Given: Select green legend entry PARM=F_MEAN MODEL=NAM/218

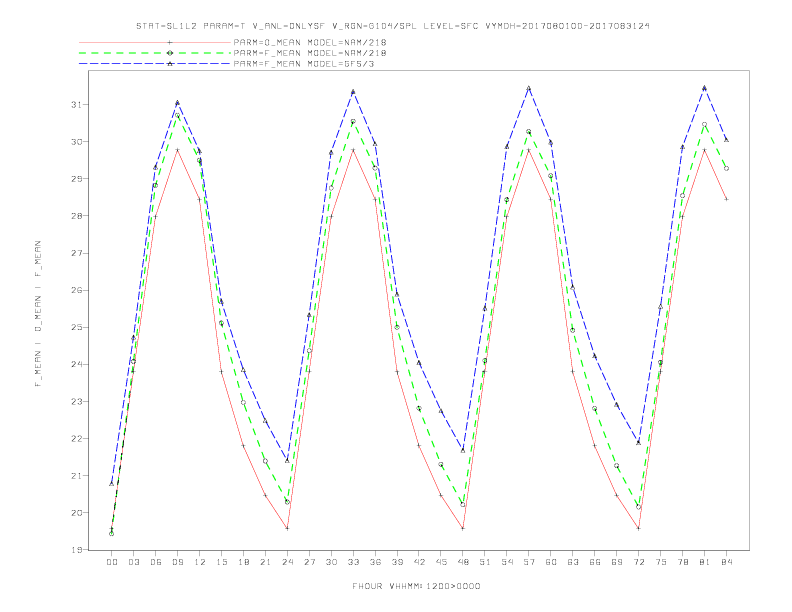Looking at the screenshot, I should tap(310, 53).
